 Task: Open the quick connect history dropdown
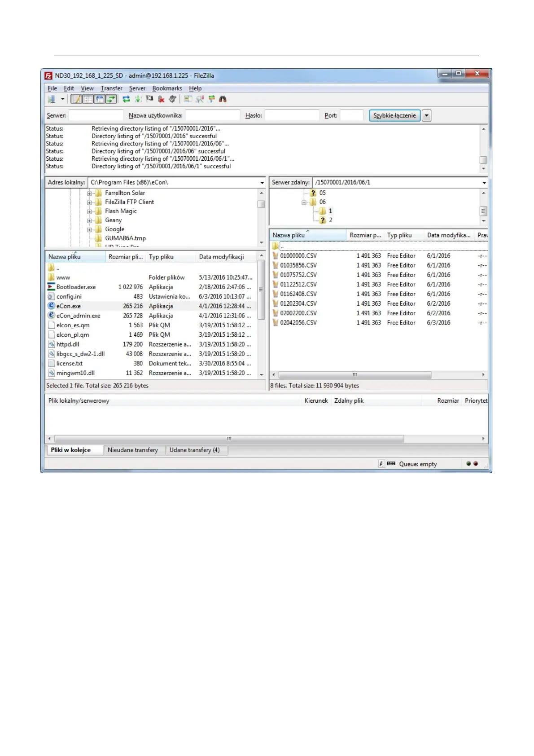427,115
